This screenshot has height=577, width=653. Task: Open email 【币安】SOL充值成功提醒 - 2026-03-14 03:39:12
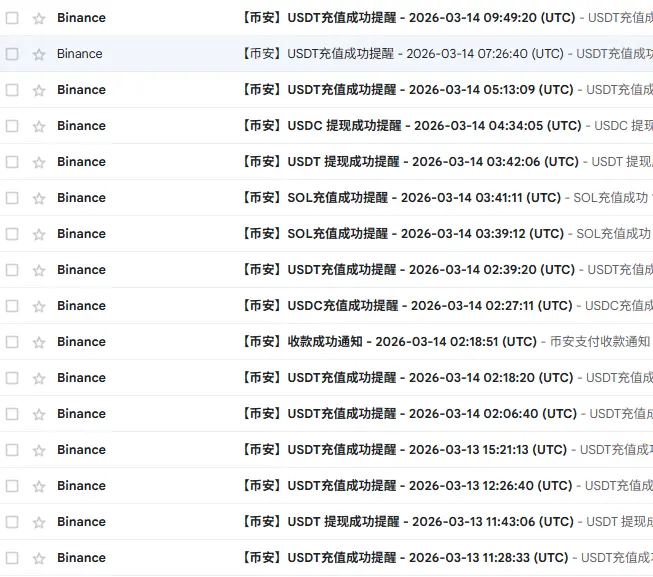[x=403, y=234]
